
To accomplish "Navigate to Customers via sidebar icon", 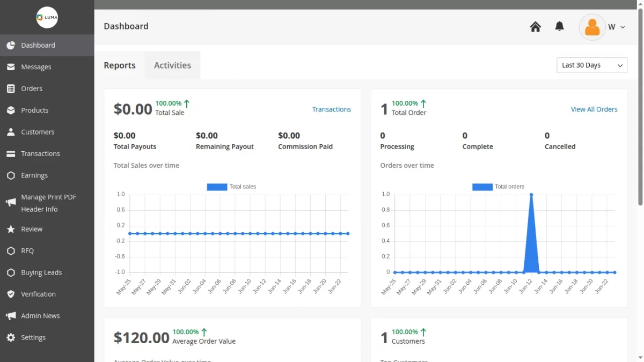I will click(x=11, y=131).
